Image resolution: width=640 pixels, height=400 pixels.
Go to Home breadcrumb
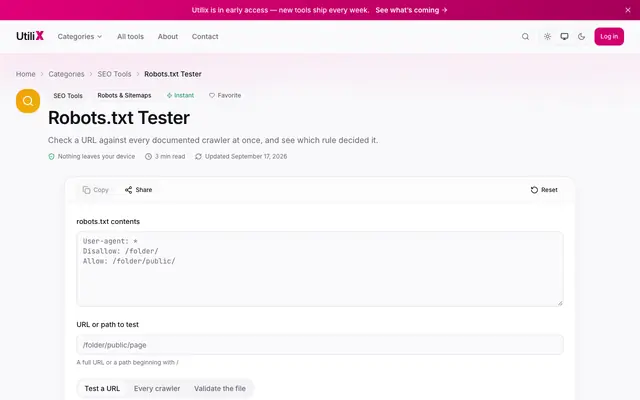click(x=26, y=74)
